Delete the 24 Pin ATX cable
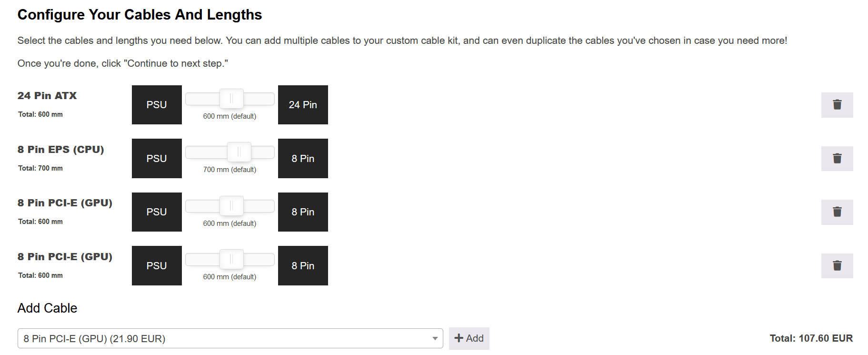This screenshot has height=355, width=868. click(837, 105)
